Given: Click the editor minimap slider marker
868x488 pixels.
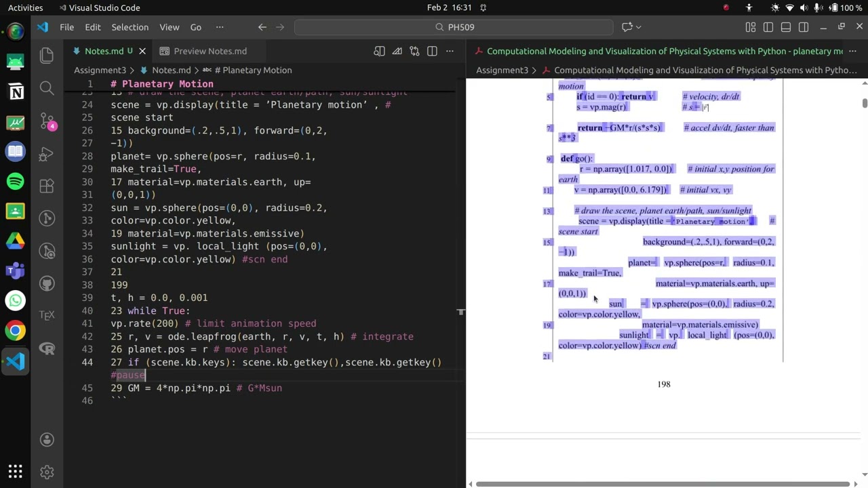Looking at the screenshot, I should 461,312.
